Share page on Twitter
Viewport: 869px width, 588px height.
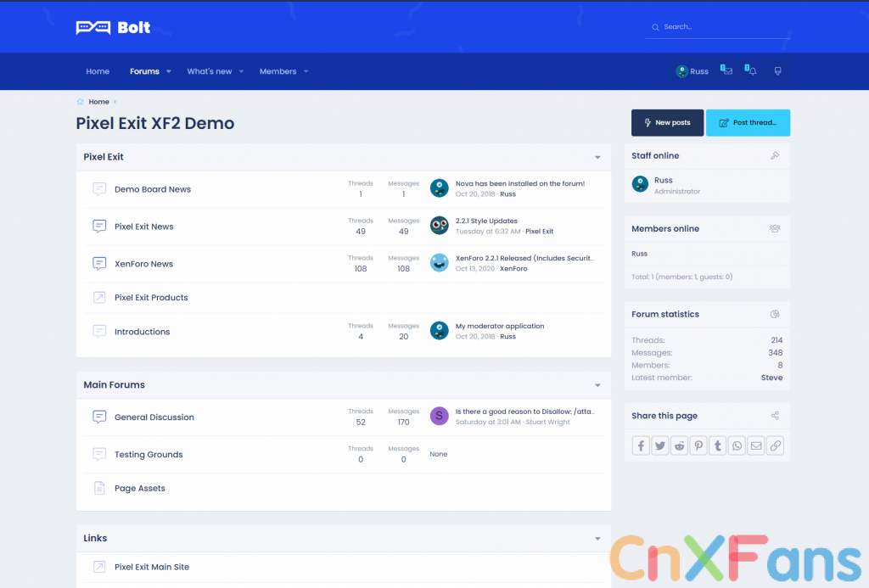[x=660, y=445]
